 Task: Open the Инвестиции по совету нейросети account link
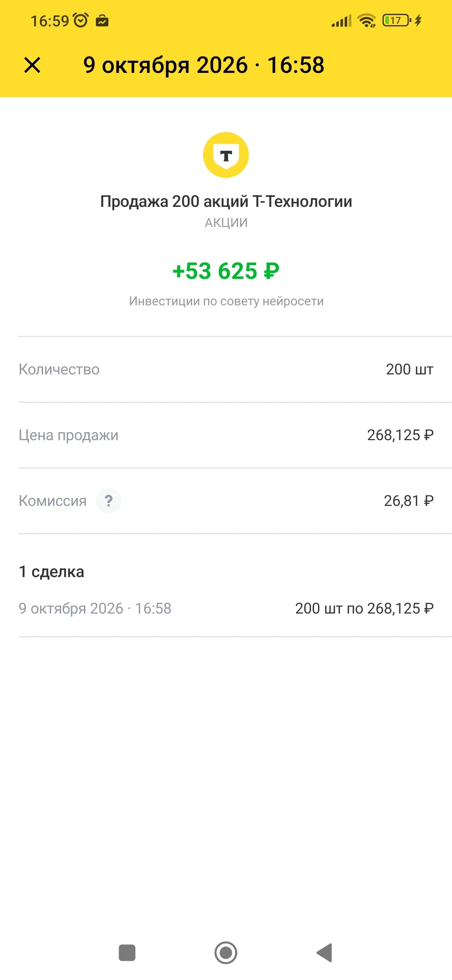(226, 301)
